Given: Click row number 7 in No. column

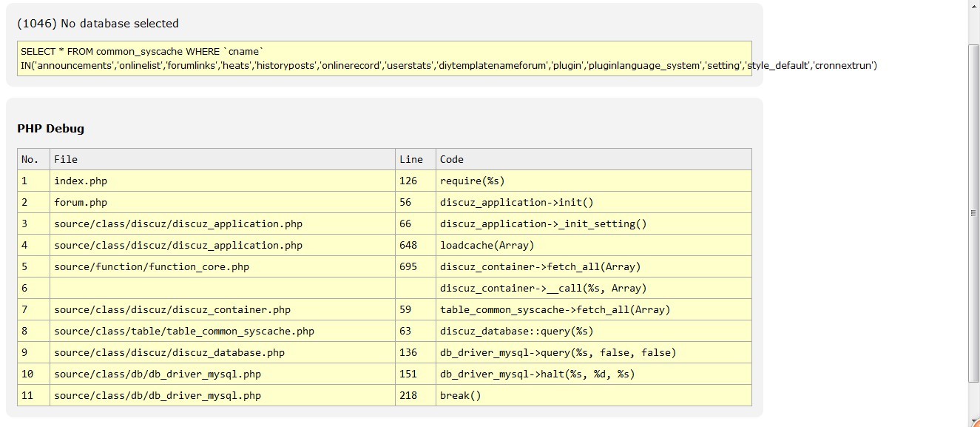Looking at the screenshot, I should (33, 309).
